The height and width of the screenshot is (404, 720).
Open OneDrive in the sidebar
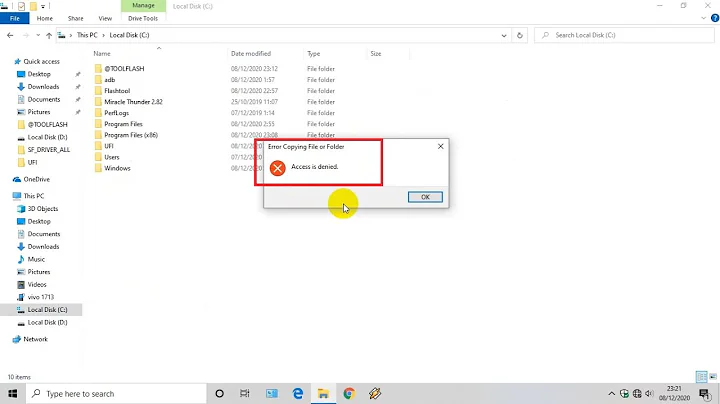[36, 180]
